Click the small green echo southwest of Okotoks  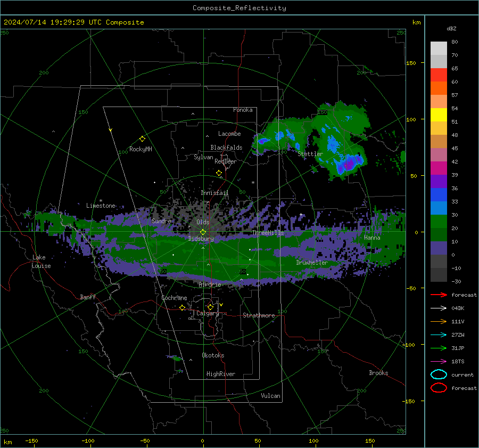pos(176,358)
